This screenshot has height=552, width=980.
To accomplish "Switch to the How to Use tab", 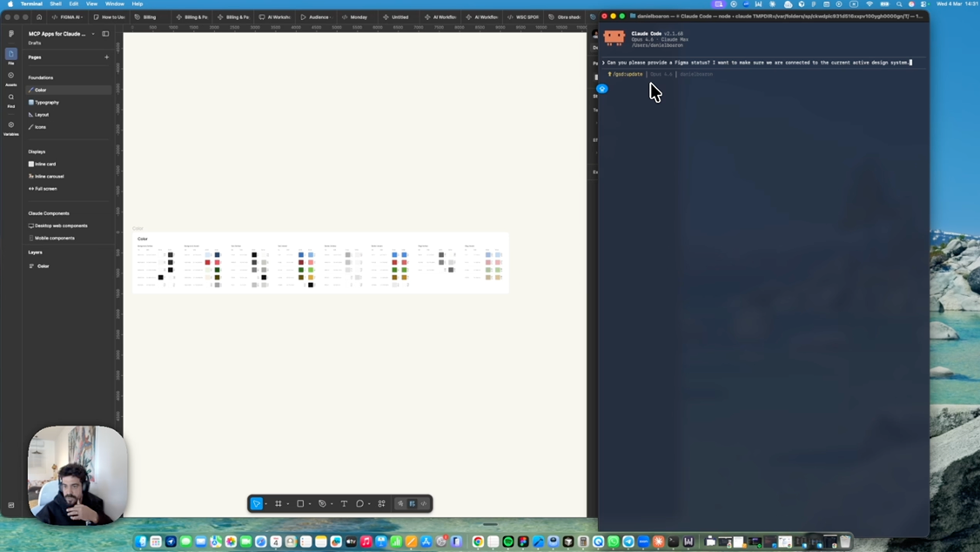I will [x=110, y=17].
